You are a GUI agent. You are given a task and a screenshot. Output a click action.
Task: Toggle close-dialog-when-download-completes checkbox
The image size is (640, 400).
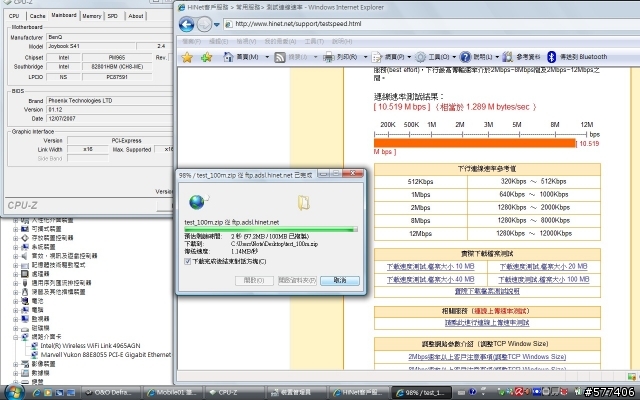point(188,261)
